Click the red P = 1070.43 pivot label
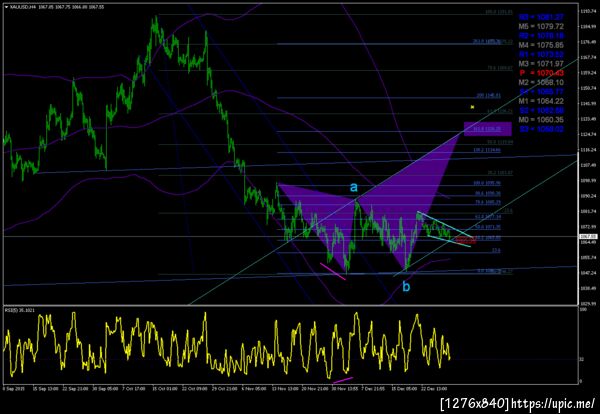Image resolution: width=600 pixels, height=414 pixels. tap(541, 73)
